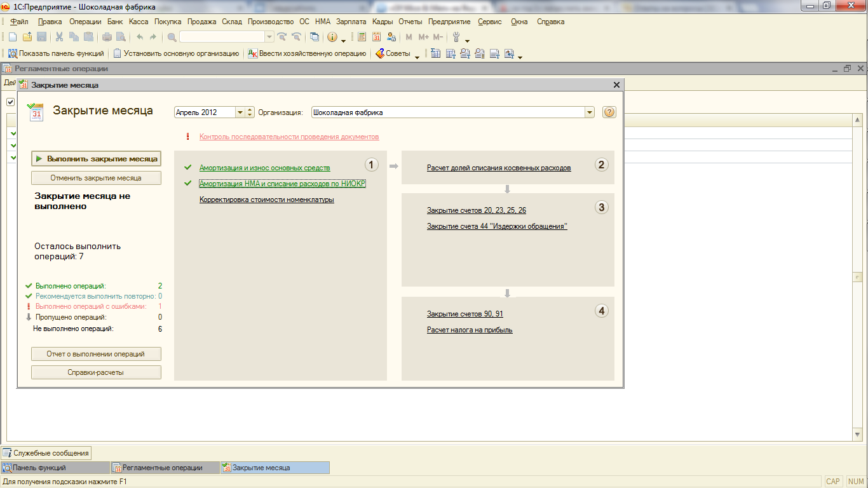Open the Советы toolbar item
Screen dimensions: 868x488
pyautogui.click(x=393, y=53)
